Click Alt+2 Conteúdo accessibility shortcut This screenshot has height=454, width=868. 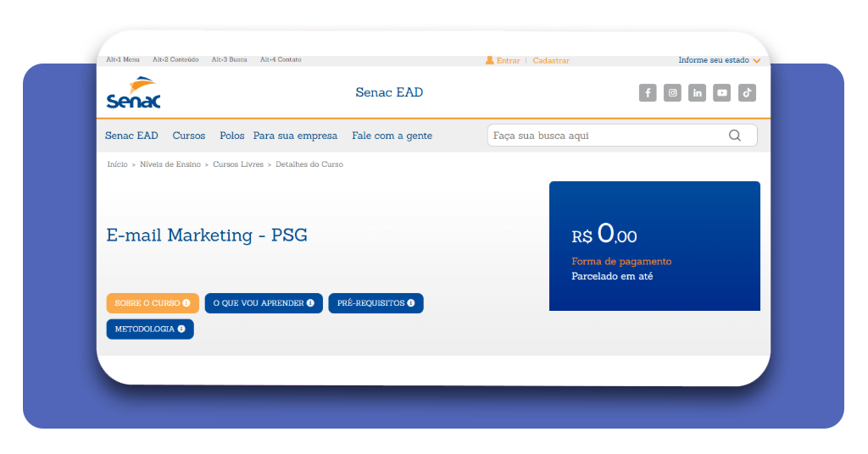click(x=175, y=60)
